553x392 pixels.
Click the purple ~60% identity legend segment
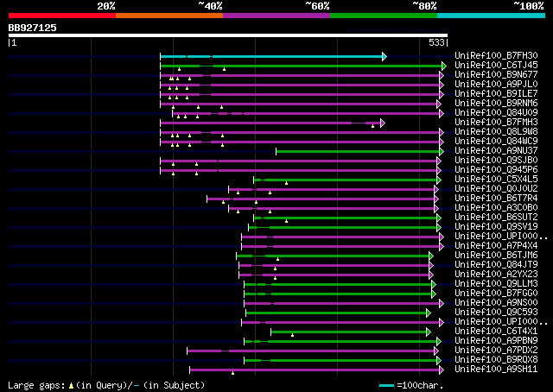[x=276, y=16]
